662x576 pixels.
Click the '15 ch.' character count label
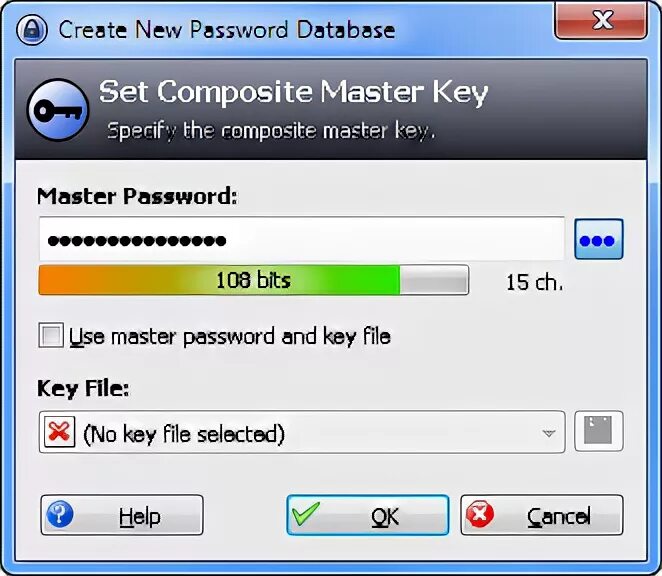coord(534,282)
